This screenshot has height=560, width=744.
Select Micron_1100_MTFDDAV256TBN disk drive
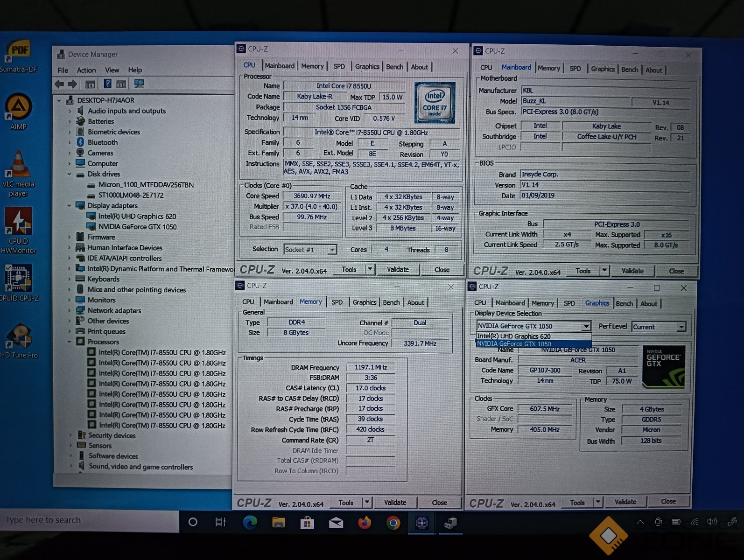[x=146, y=185]
